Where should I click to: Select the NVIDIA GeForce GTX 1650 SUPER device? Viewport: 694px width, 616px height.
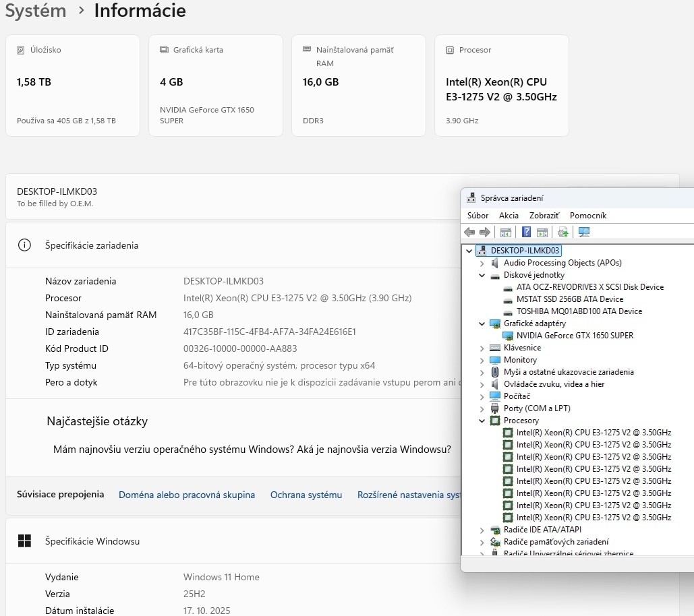(x=575, y=336)
